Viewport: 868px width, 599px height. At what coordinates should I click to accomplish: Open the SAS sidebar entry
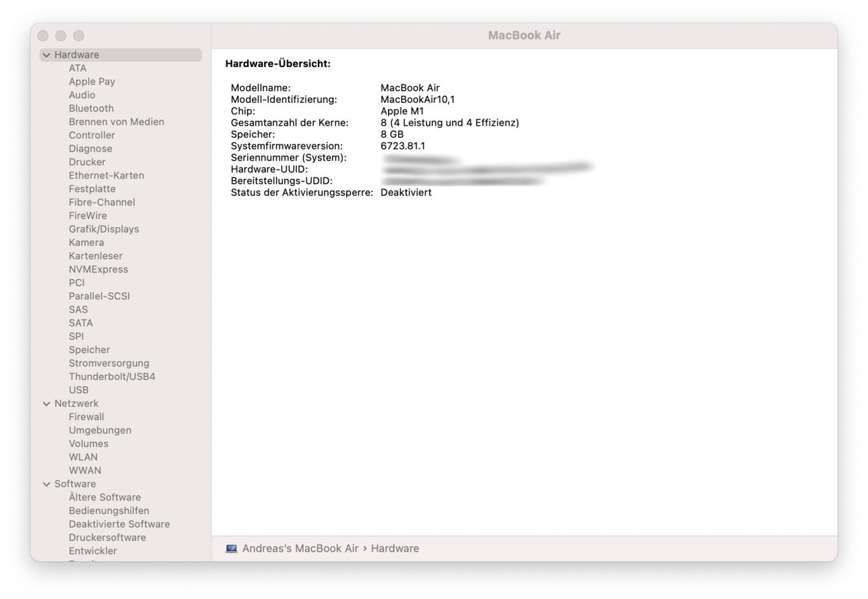[x=79, y=310]
